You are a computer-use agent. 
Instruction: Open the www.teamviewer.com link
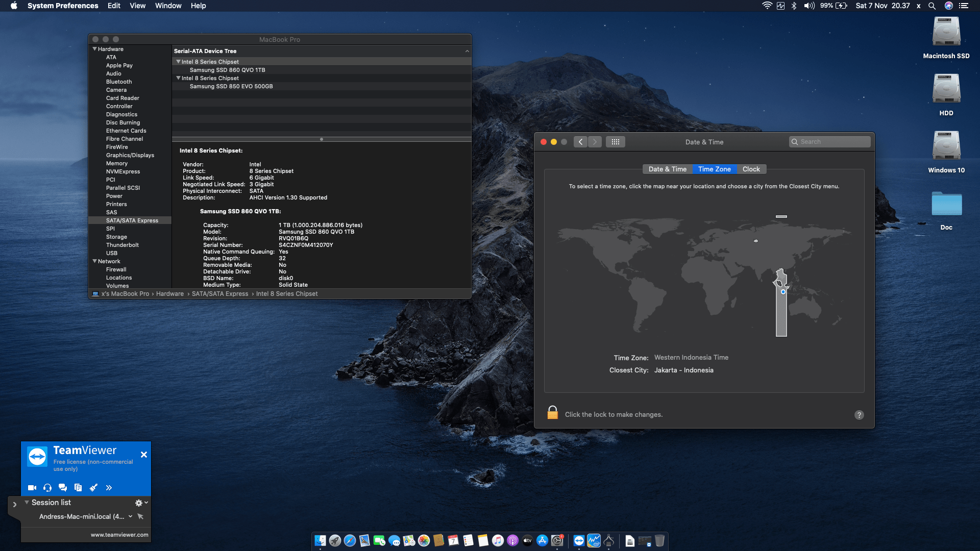coord(119,535)
